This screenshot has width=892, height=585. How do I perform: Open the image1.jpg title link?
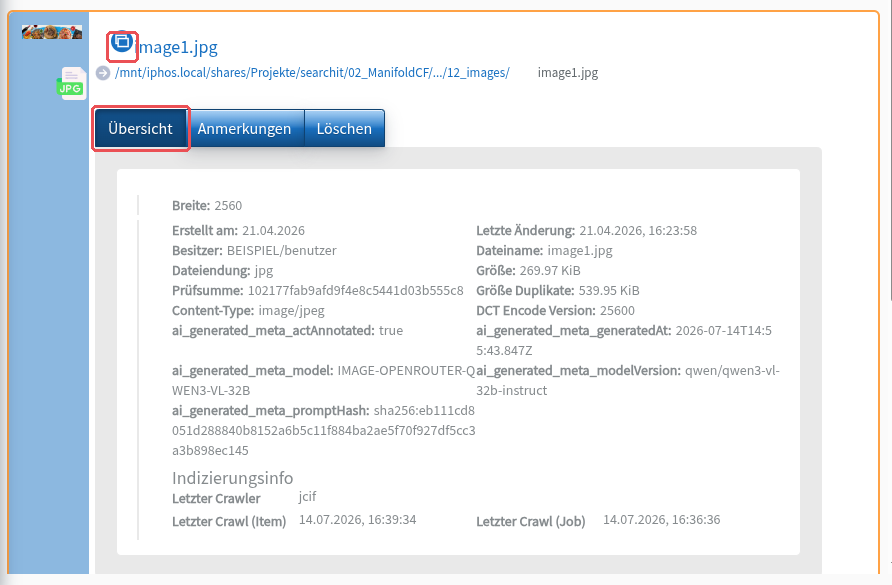(178, 47)
